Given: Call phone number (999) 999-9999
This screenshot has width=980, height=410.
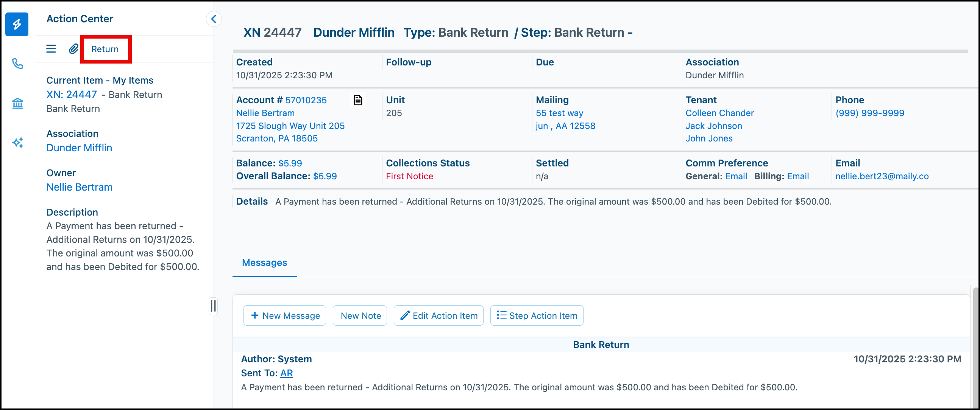Looking at the screenshot, I should pyautogui.click(x=870, y=113).
